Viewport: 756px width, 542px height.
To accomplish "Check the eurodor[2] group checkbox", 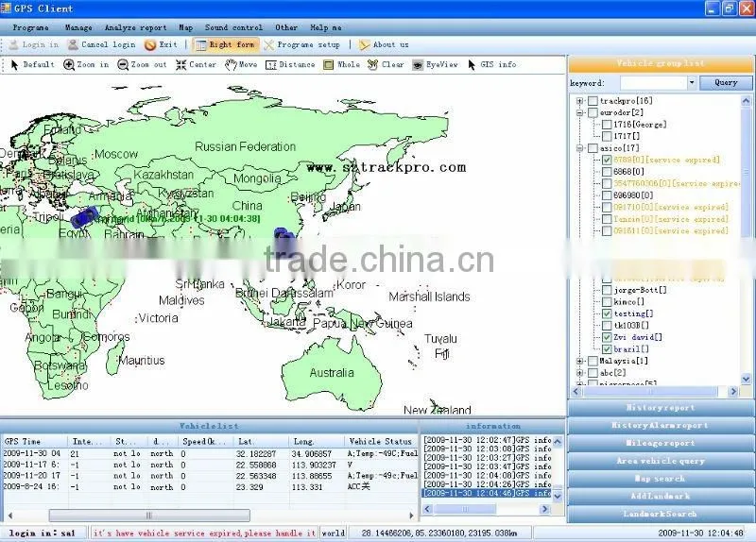I will 593,112.
